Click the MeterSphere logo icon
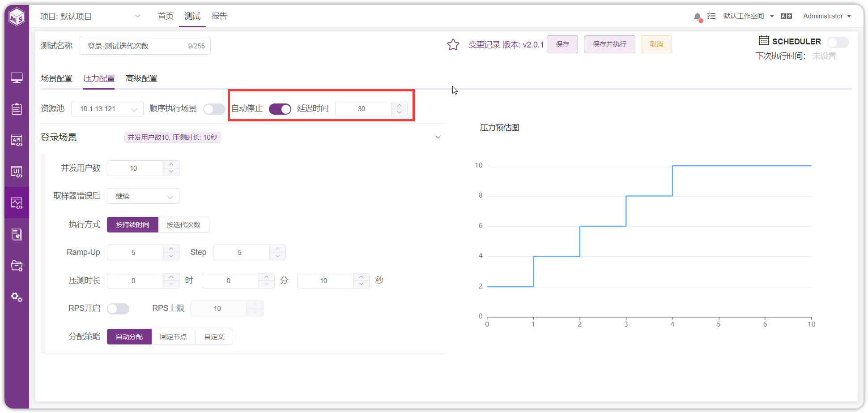Image resolution: width=868 pixels, height=413 pixels. coord(17,17)
